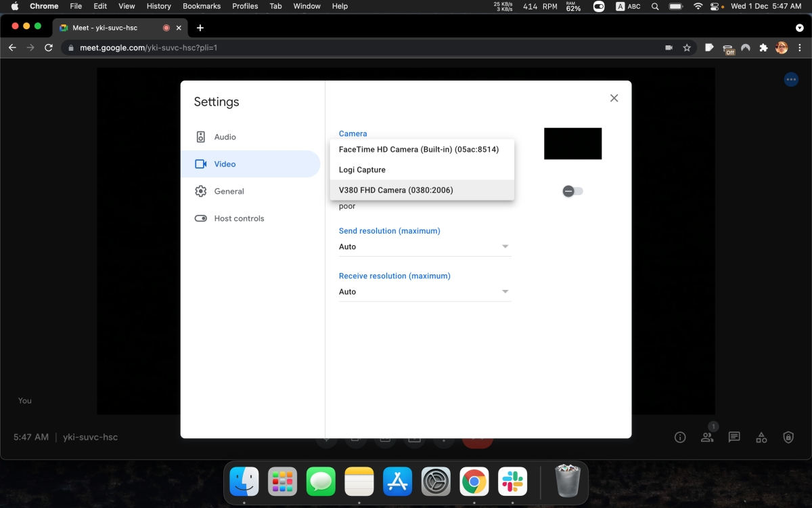Screen dimensions: 812x508
Task: Open the Chrome profile avatar
Action: click(x=782, y=47)
